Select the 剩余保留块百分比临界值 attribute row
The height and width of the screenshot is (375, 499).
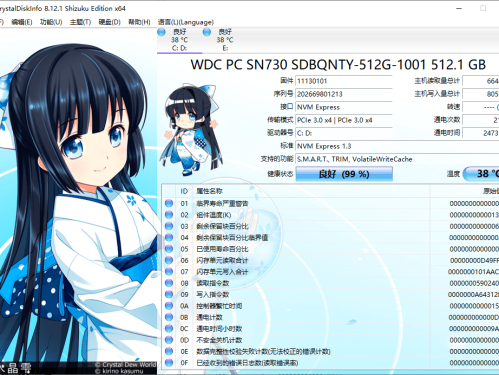pos(330,237)
